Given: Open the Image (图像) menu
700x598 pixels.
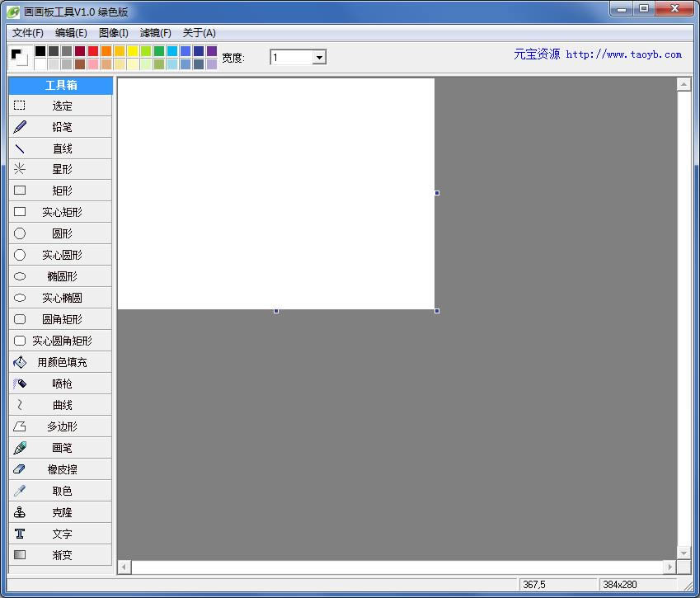Looking at the screenshot, I should point(113,33).
